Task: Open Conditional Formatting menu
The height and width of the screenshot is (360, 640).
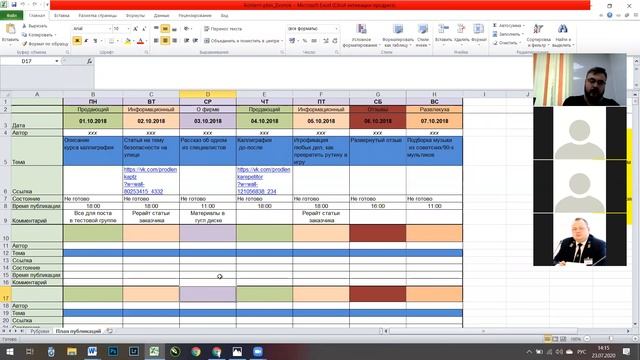Action: (x=361, y=35)
